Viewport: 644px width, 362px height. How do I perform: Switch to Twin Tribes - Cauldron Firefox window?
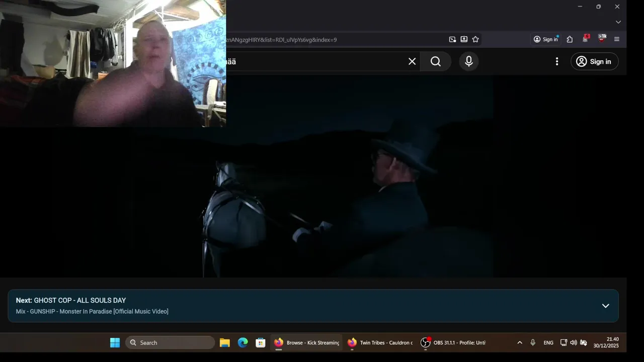380,342
